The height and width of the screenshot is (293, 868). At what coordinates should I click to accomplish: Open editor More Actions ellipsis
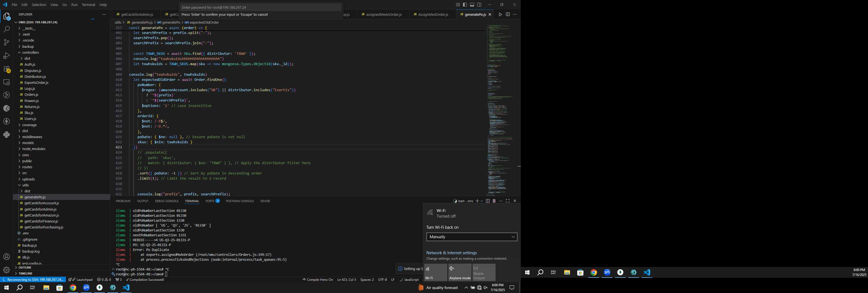click(515, 14)
